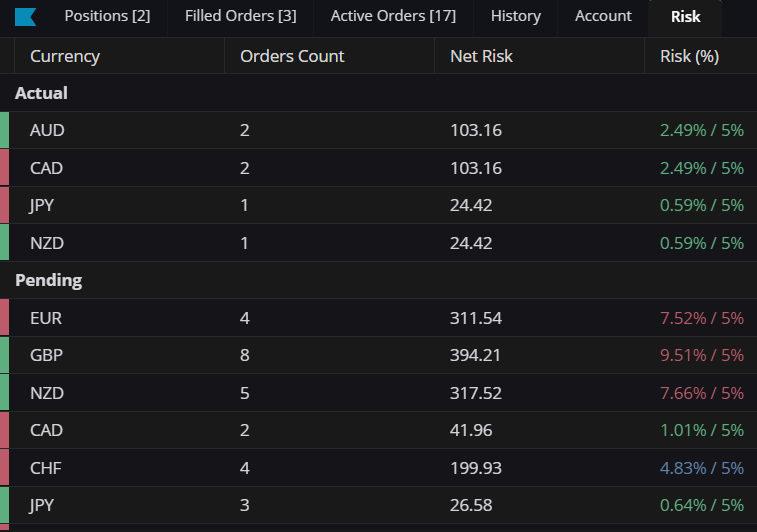Click the CHF 4.83% / 5% risk value
Screen dimensions: 757x532
[701, 468]
